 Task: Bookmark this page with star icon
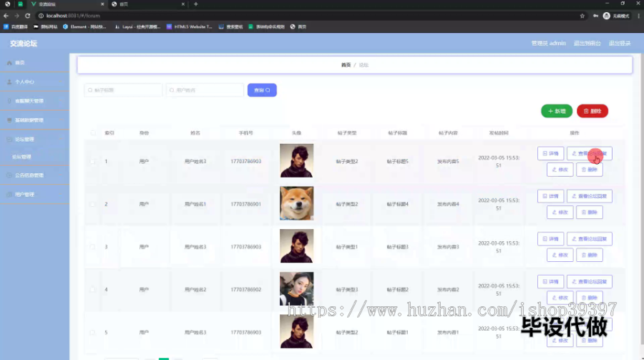582,16
